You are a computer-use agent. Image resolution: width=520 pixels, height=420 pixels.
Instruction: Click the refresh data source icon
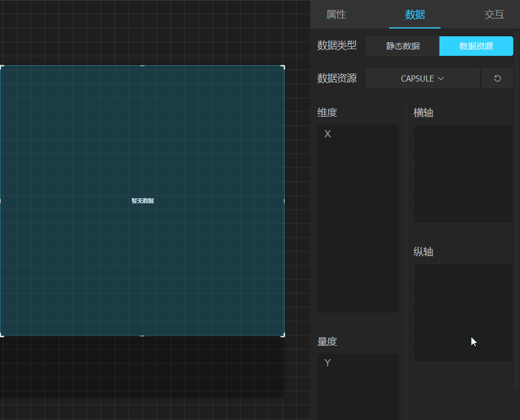(497, 79)
